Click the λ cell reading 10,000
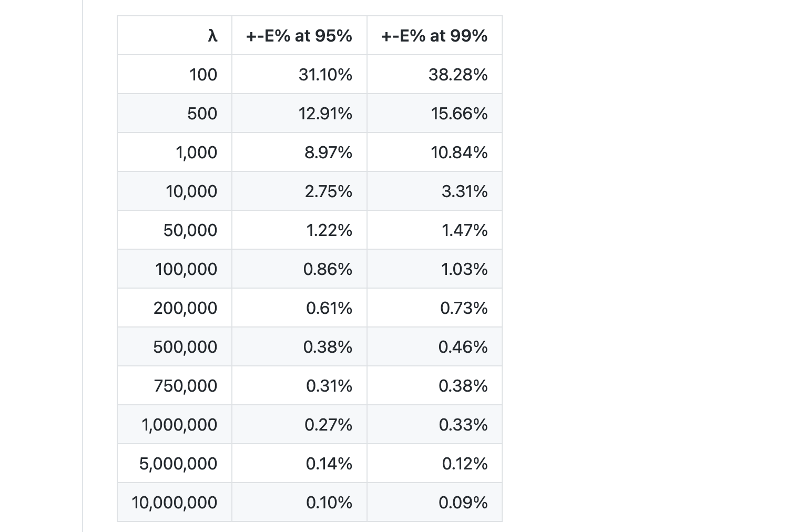Image resolution: width=794 pixels, height=532 pixels. pyautogui.click(x=191, y=191)
